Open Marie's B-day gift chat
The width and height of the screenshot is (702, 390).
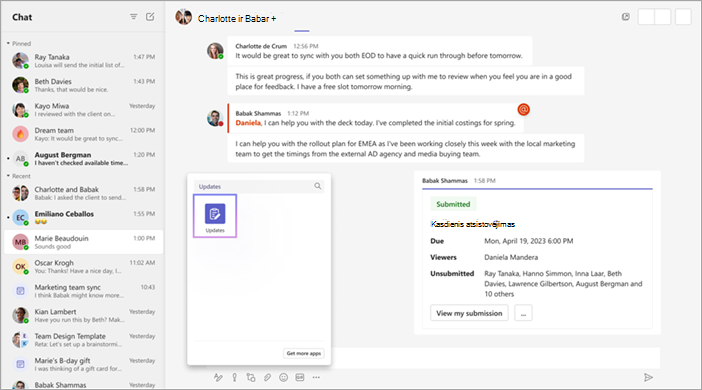(83, 364)
